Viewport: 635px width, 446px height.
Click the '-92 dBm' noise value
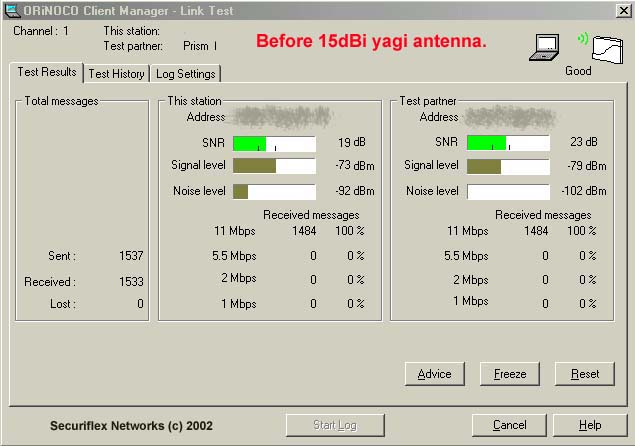pos(355,191)
